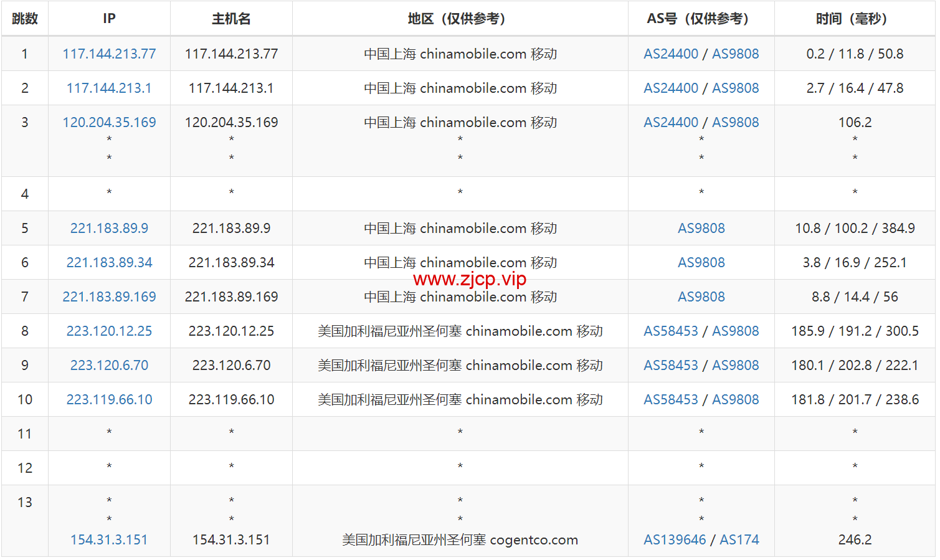Click hostname cell 223.120.12.25
Viewport: 940px width, 560px height.
click(x=231, y=331)
